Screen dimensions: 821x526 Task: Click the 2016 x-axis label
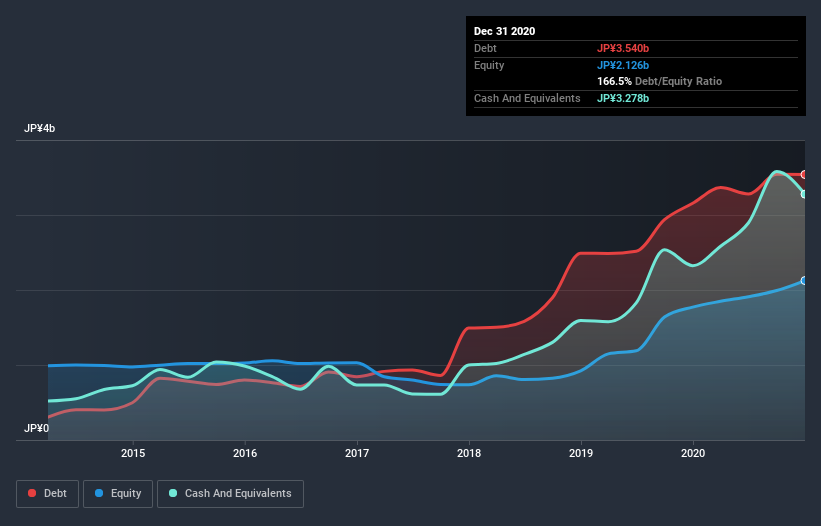(x=245, y=453)
